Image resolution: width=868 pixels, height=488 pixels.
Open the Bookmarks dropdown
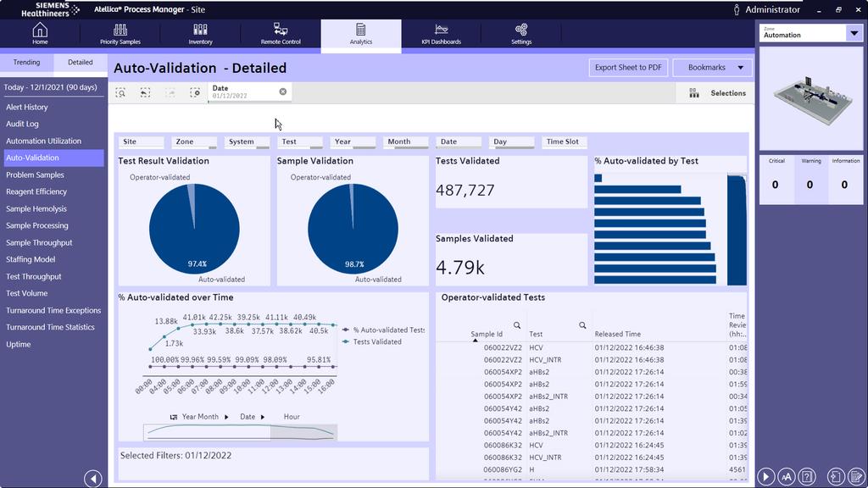712,68
